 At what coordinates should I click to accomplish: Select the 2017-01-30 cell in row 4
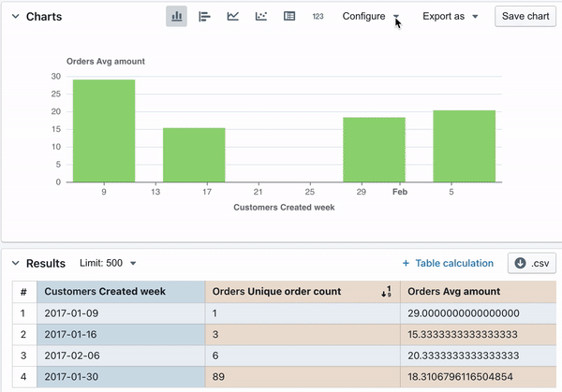point(71,378)
